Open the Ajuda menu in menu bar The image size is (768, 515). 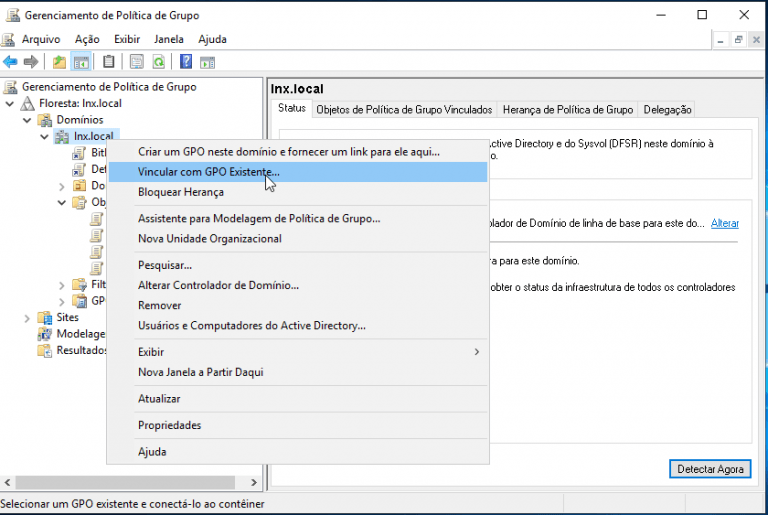[x=212, y=39]
